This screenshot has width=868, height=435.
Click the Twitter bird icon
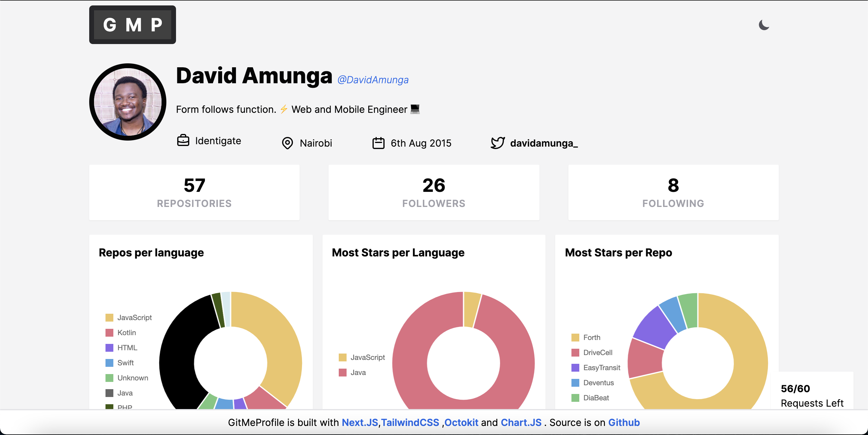(x=497, y=143)
